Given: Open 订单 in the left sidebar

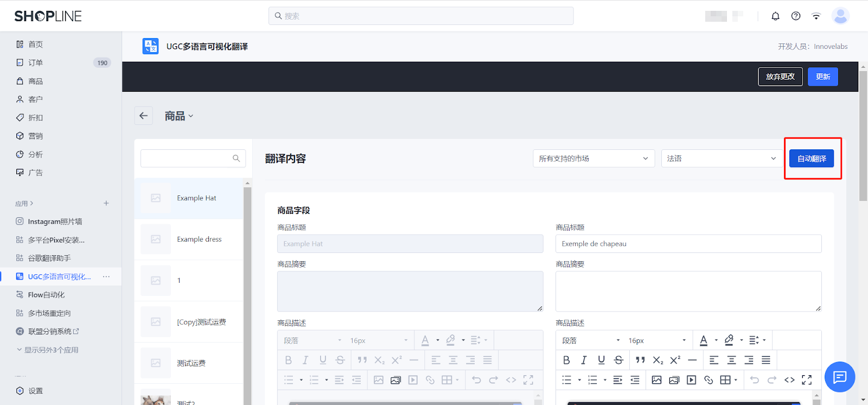Looking at the screenshot, I should (x=36, y=63).
